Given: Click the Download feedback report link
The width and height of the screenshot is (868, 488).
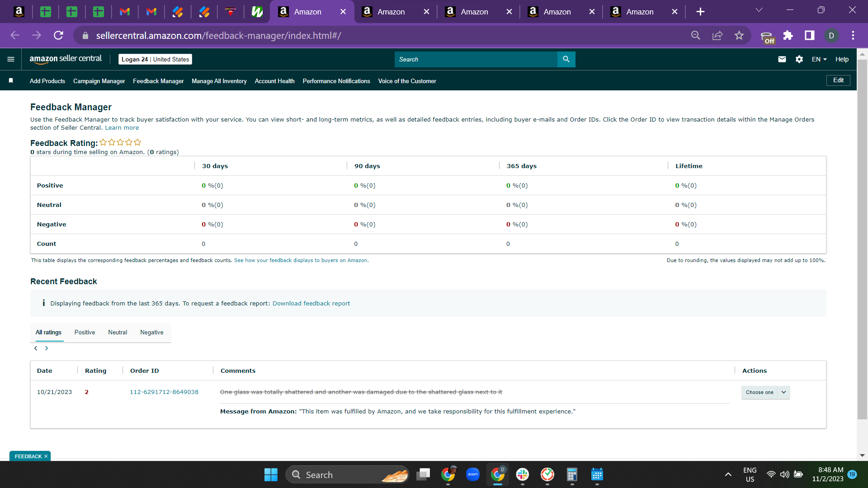Looking at the screenshot, I should tap(311, 304).
